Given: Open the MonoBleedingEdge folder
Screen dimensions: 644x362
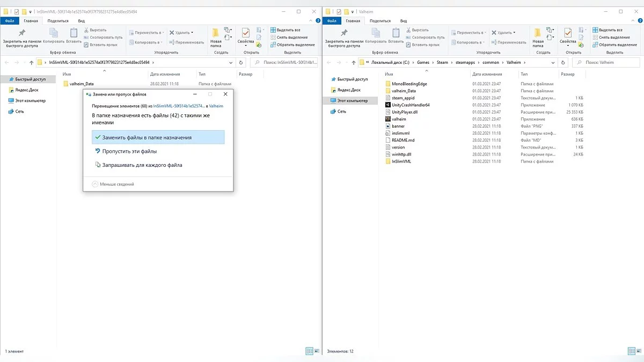Looking at the screenshot, I should 409,84.
